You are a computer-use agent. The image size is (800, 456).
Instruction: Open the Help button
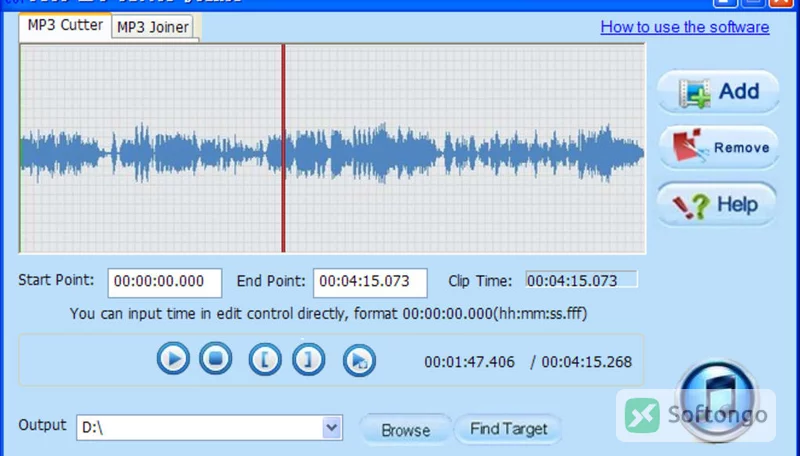pos(716,204)
